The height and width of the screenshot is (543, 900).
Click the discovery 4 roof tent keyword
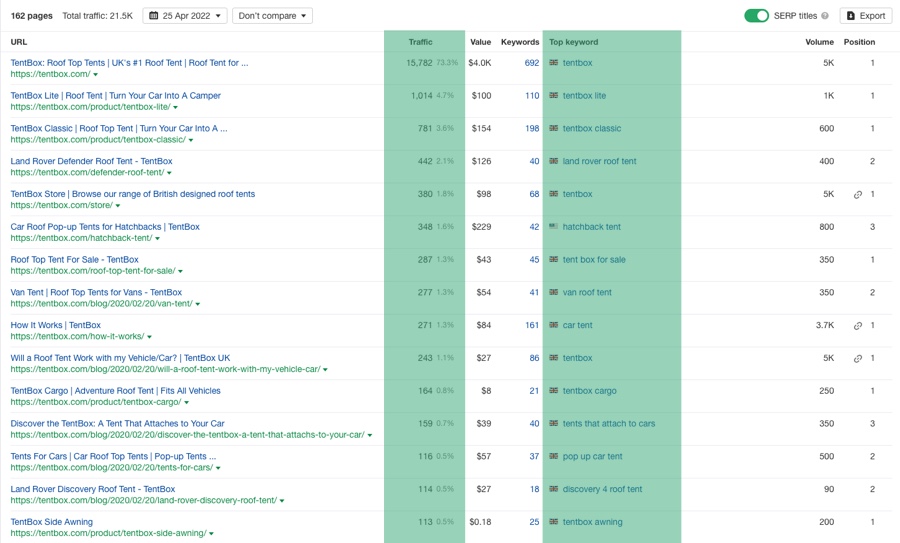[x=602, y=488]
